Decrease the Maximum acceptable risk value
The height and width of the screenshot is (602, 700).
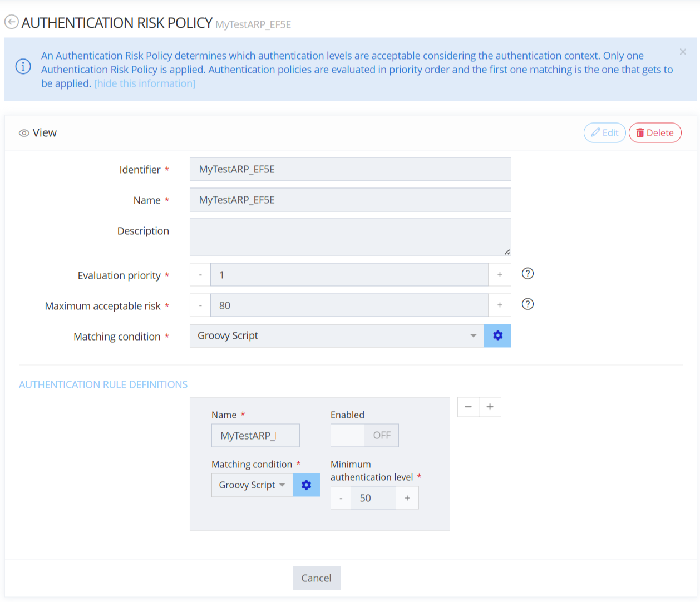(200, 305)
